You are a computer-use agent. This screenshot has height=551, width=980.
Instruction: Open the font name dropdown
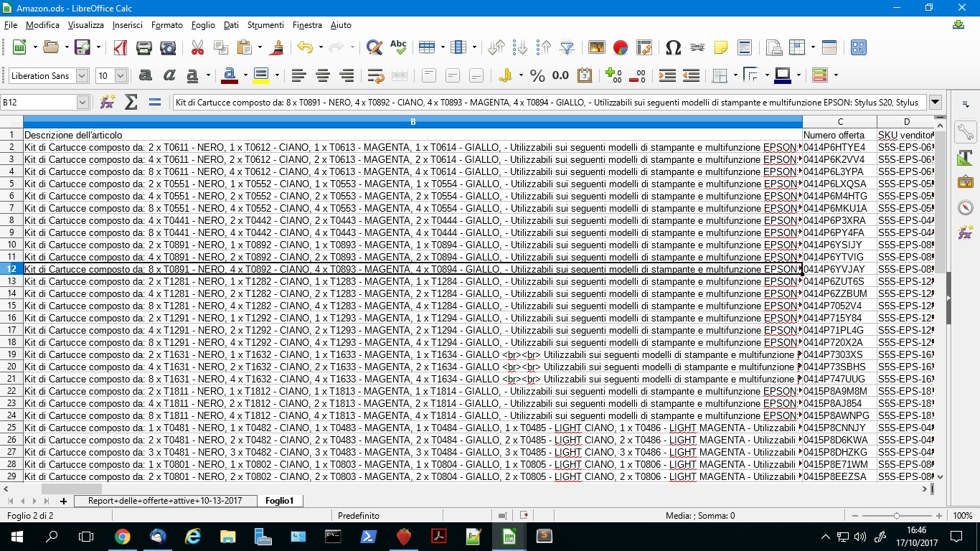(82, 75)
